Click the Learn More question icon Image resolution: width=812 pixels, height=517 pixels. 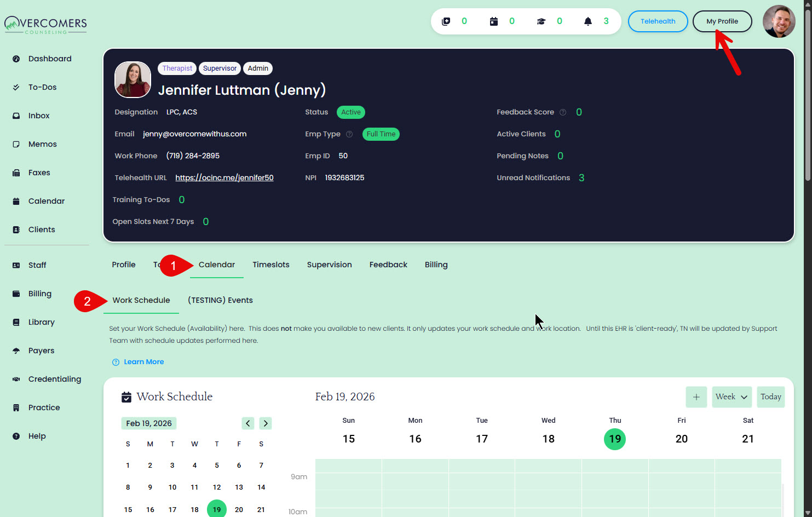116,362
